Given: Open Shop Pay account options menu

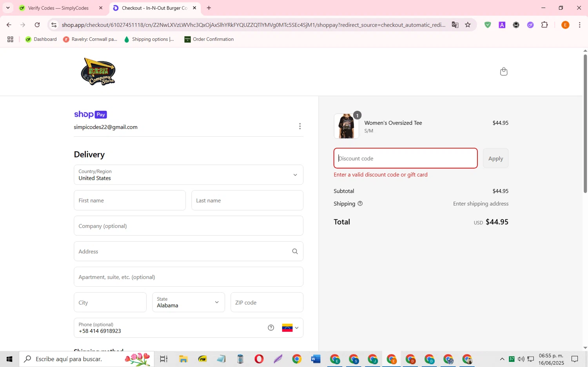Looking at the screenshot, I should (300, 126).
